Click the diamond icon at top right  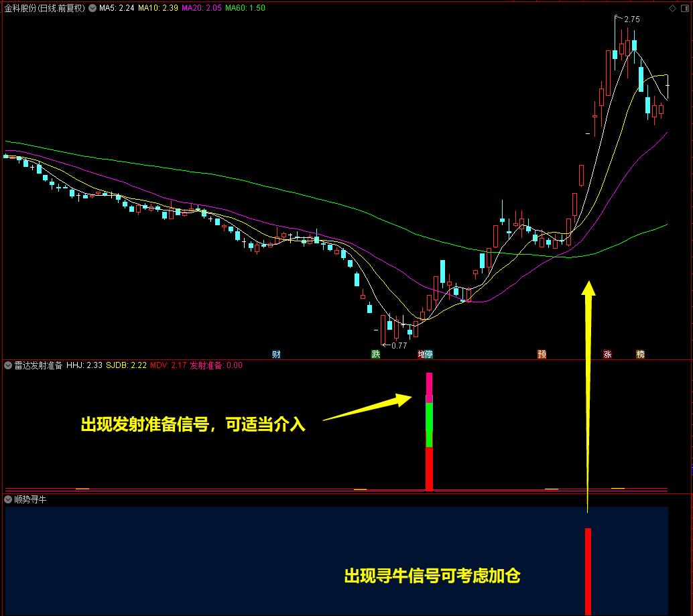click(673, 9)
